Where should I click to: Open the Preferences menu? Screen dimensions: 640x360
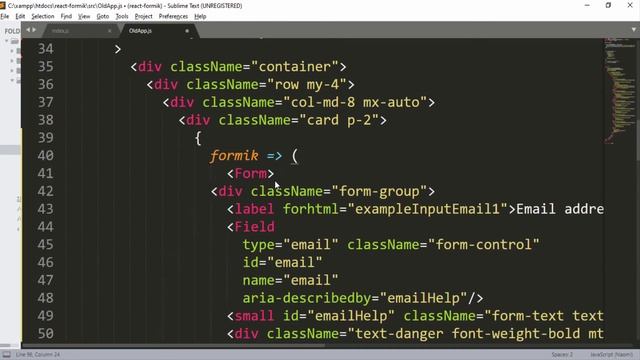173,16
